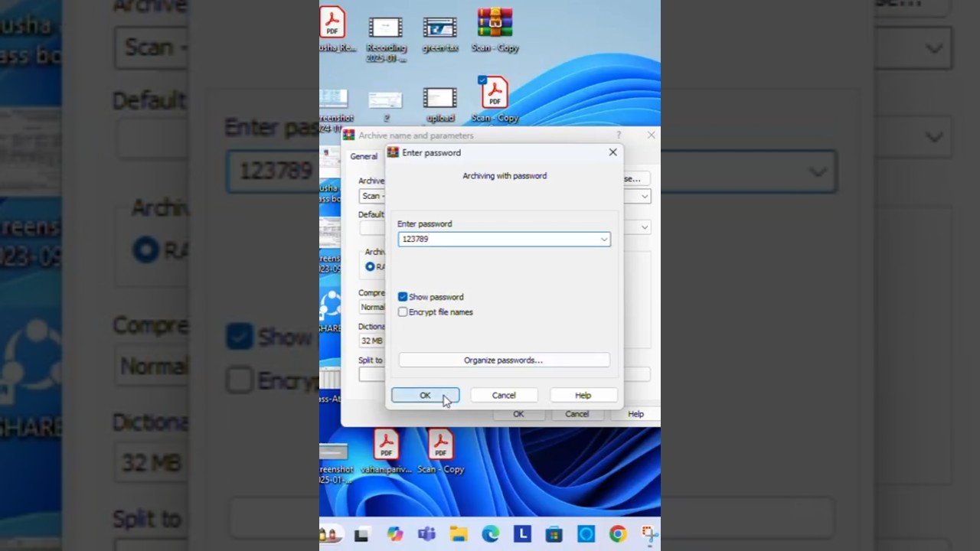Open Google Chrome from the taskbar

point(617,534)
